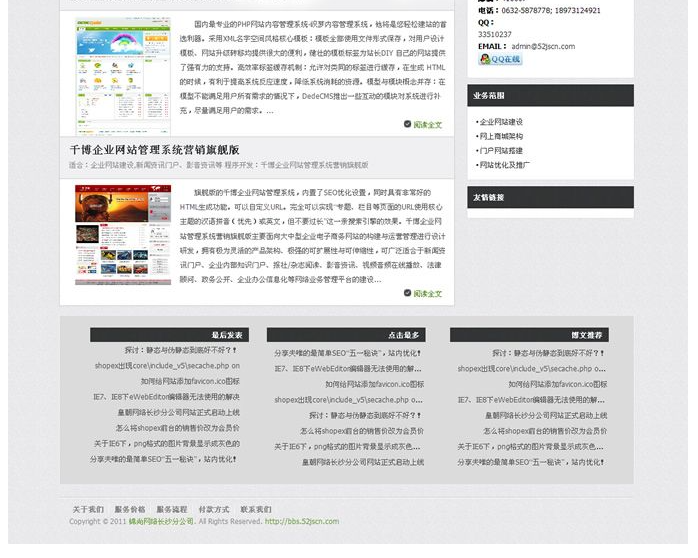Click the phone number 0632-5878778
Screen dimensions: 698x558
click(526, 10)
